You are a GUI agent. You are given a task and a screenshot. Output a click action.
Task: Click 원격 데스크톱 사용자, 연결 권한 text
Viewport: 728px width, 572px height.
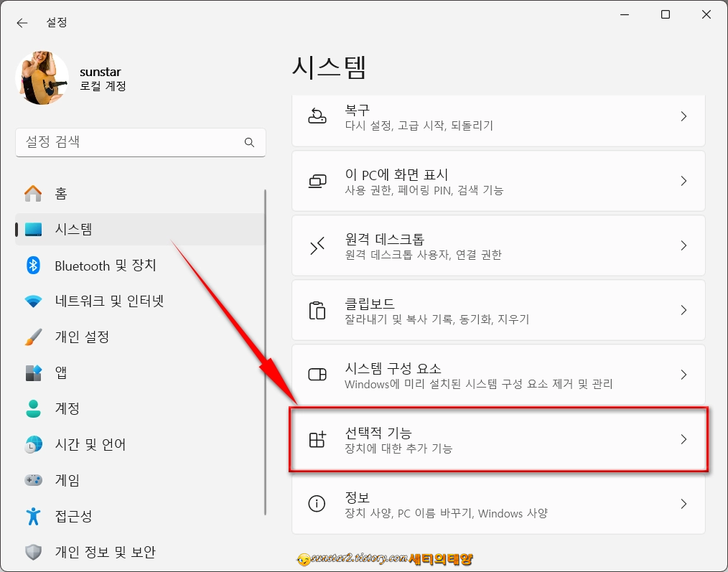(x=423, y=255)
